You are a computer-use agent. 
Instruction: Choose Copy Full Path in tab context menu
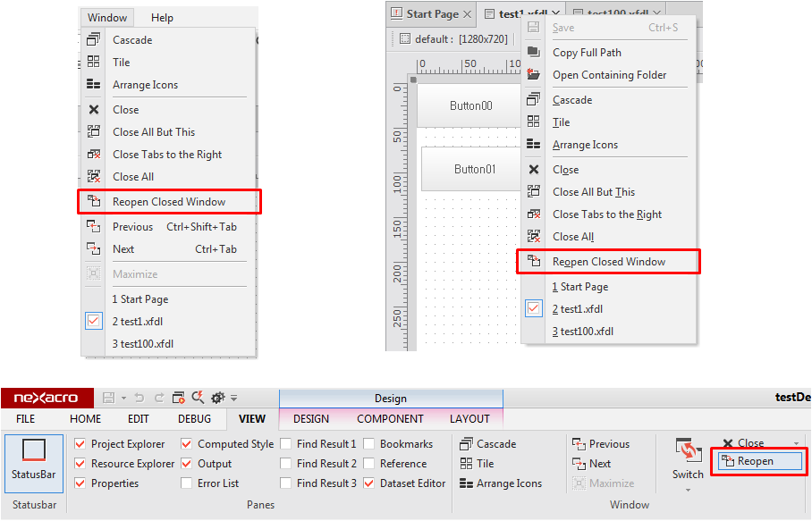pyautogui.click(x=587, y=53)
